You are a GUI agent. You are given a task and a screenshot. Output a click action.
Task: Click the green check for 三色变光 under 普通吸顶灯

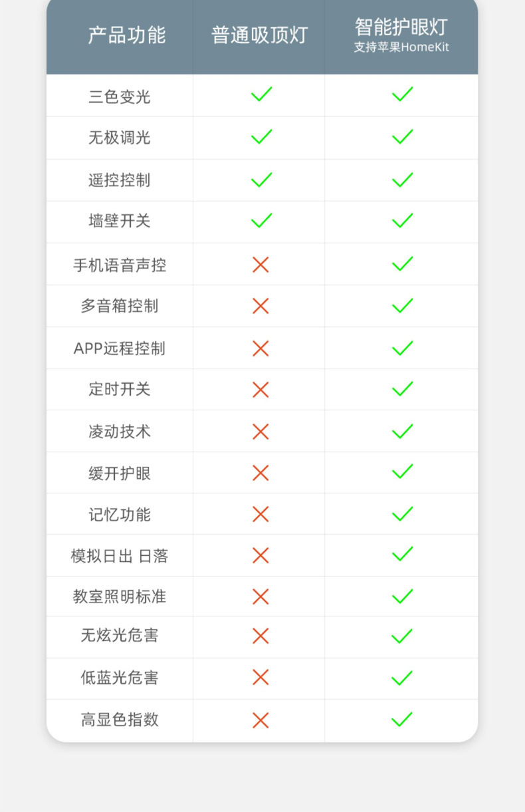point(261,94)
